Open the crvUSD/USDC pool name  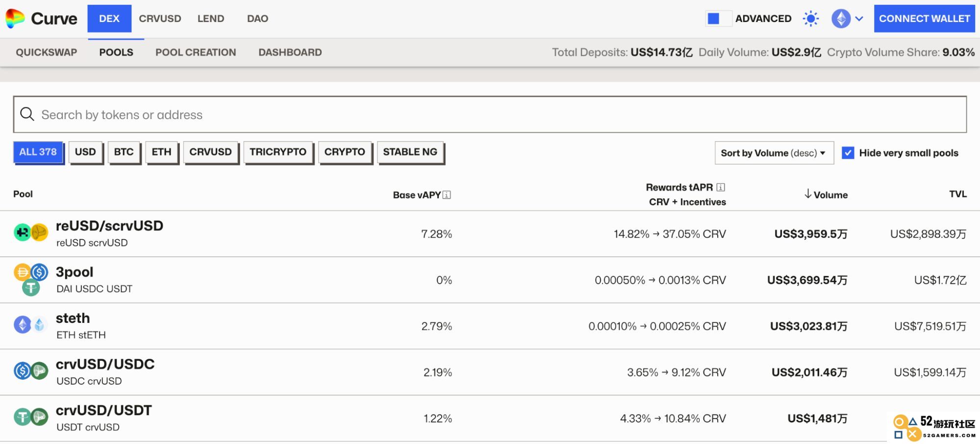(105, 364)
